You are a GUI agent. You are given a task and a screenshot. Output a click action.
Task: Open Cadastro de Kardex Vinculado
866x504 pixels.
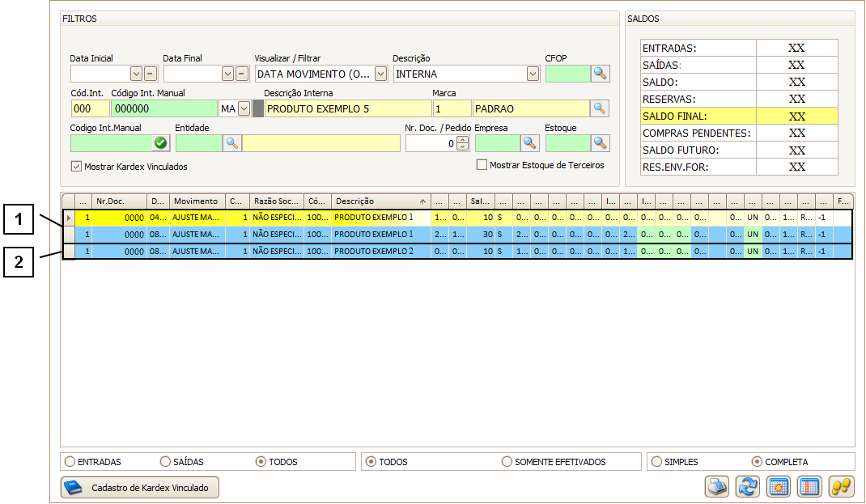140,488
